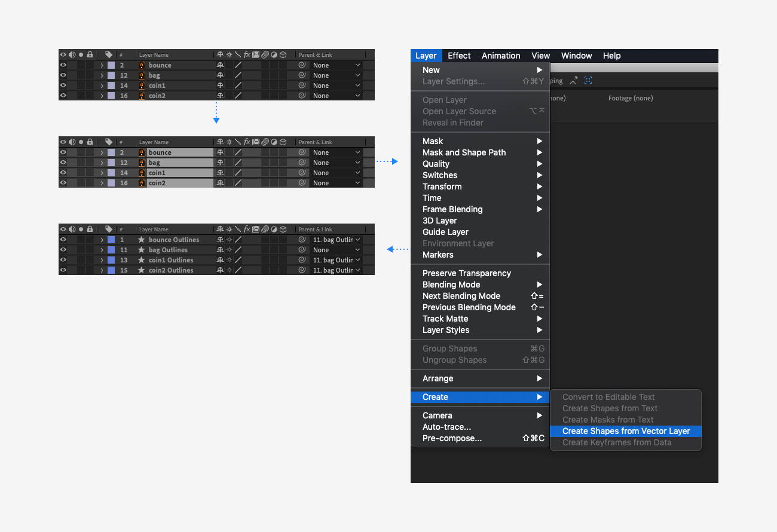Image resolution: width=777 pixels, height=532 pixels.
Task: Toggle continuous rasterize sun icon on bag Outlines
Action: [x=229, y=250]
